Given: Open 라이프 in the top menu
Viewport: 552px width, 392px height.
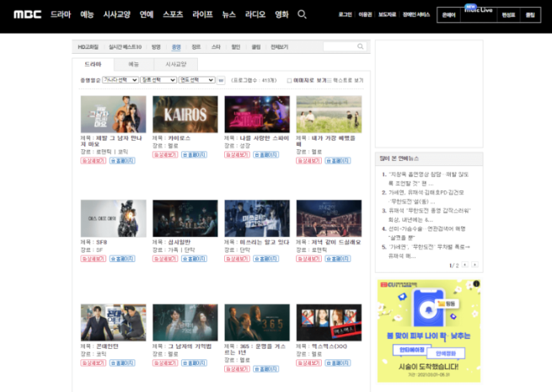Looking at the screenshot, I should click(203, 14).
